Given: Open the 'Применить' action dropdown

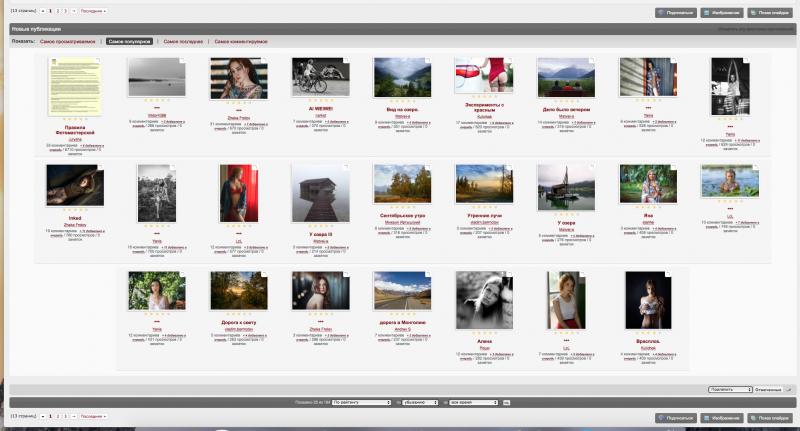Looking at the screenshot, I should 730,389.
